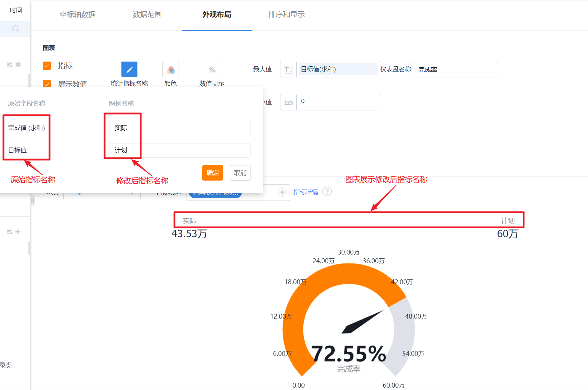Edit the legend name field 实际
Image resolution: width=588 pixels, height=390 pixels.
(x=180, y=128)
